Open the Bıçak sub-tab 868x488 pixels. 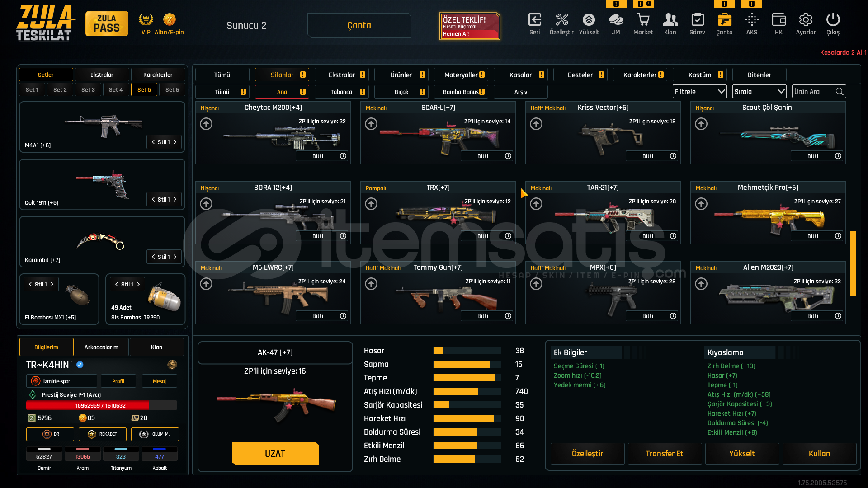pyautogui.click(x=401, y=92)
